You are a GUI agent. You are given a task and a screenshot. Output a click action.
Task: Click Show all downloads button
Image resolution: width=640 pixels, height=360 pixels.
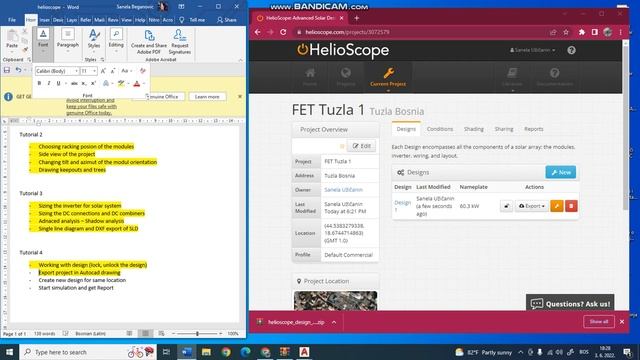[598, 322]
